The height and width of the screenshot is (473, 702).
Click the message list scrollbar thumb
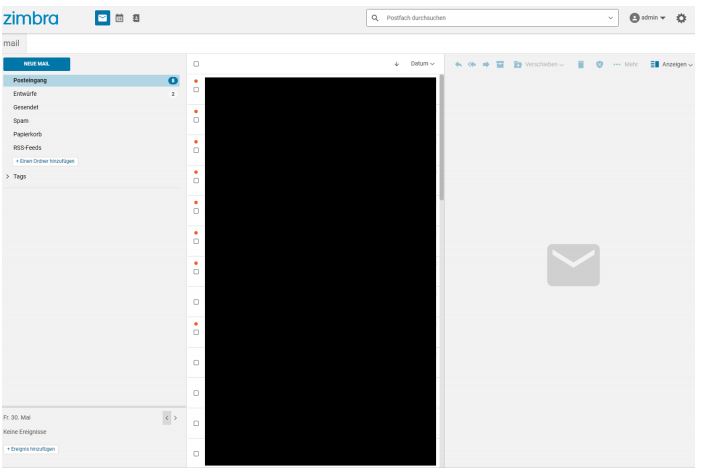coord(441,137)
